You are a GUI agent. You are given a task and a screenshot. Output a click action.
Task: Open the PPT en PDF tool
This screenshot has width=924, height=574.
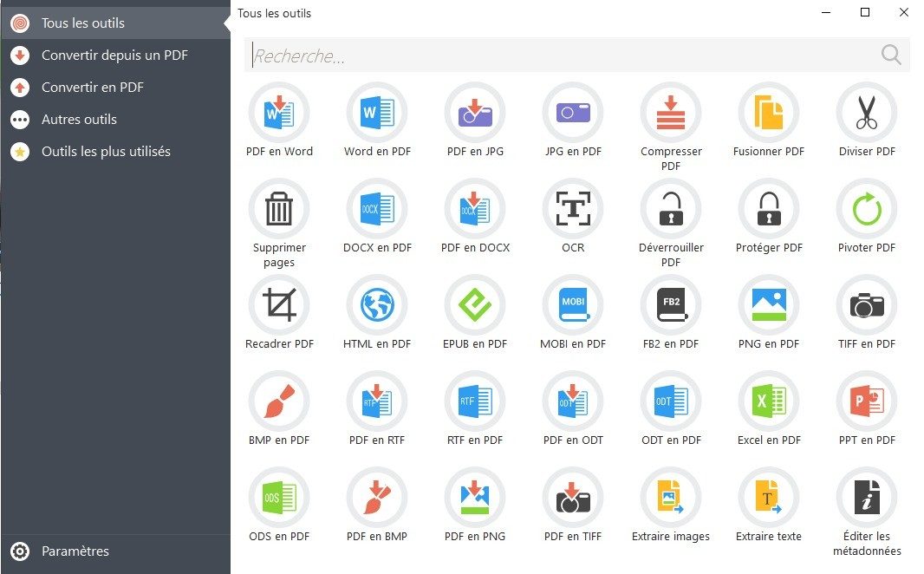coord(866,401)
